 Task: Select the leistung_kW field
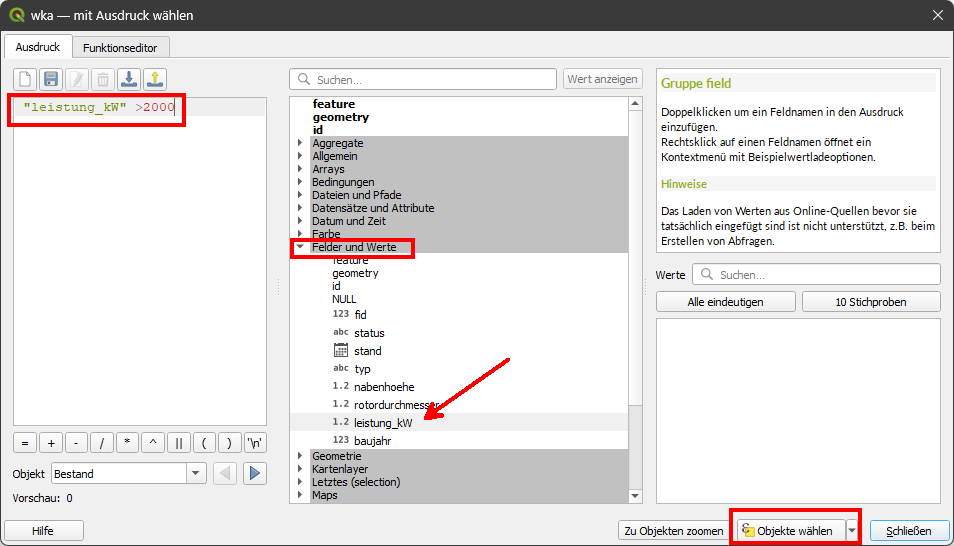point(383,422)
